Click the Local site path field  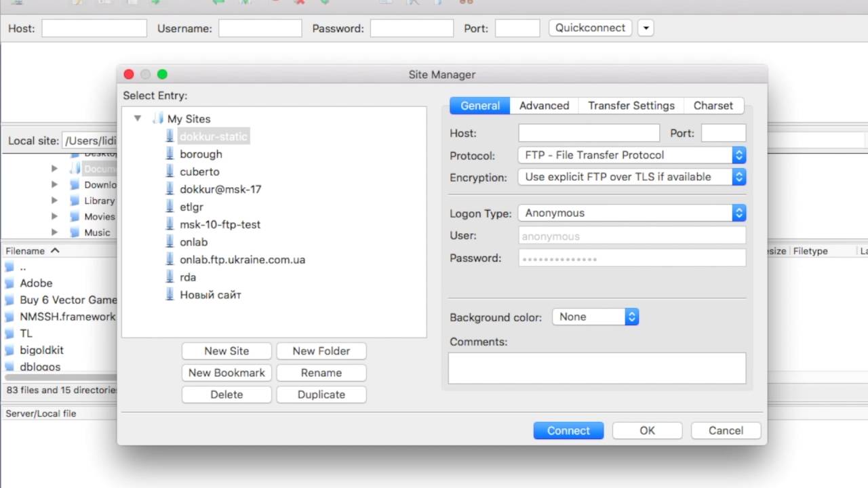pyautogui.click(x=90, y=141)
